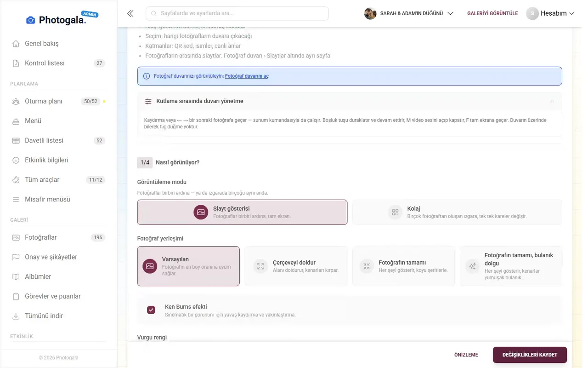Select Kolaj display mode

(457, 212)
